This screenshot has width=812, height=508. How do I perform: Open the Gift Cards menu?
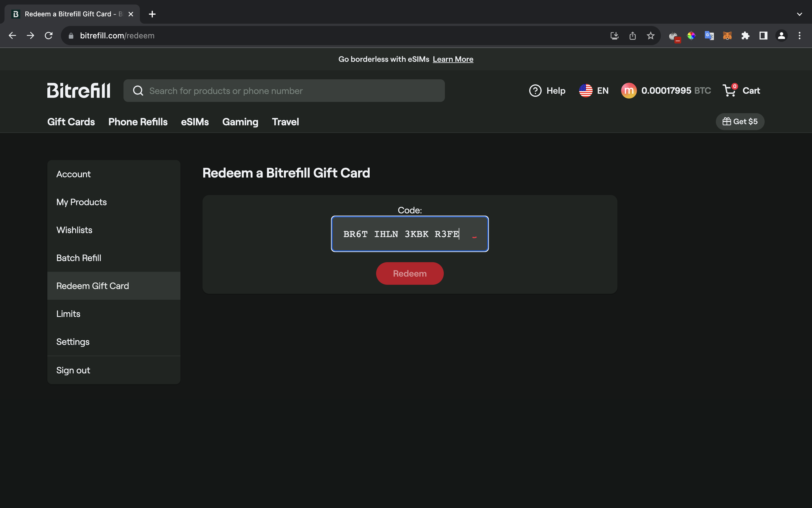pos(71,122)
